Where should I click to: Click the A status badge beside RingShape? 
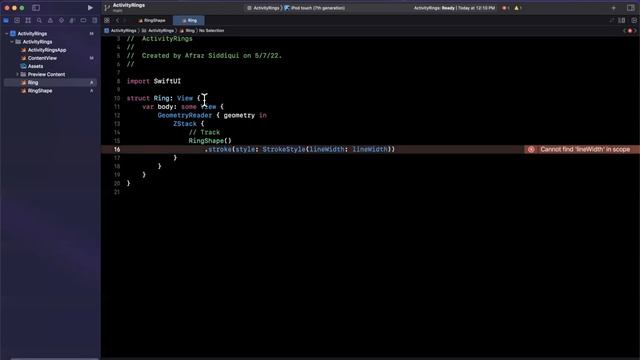(x=91, y=91)
